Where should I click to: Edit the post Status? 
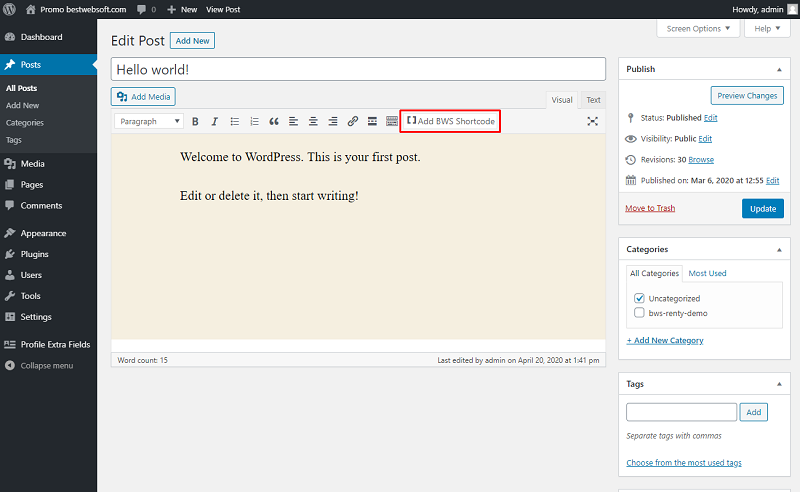click(x=710, y=118)
